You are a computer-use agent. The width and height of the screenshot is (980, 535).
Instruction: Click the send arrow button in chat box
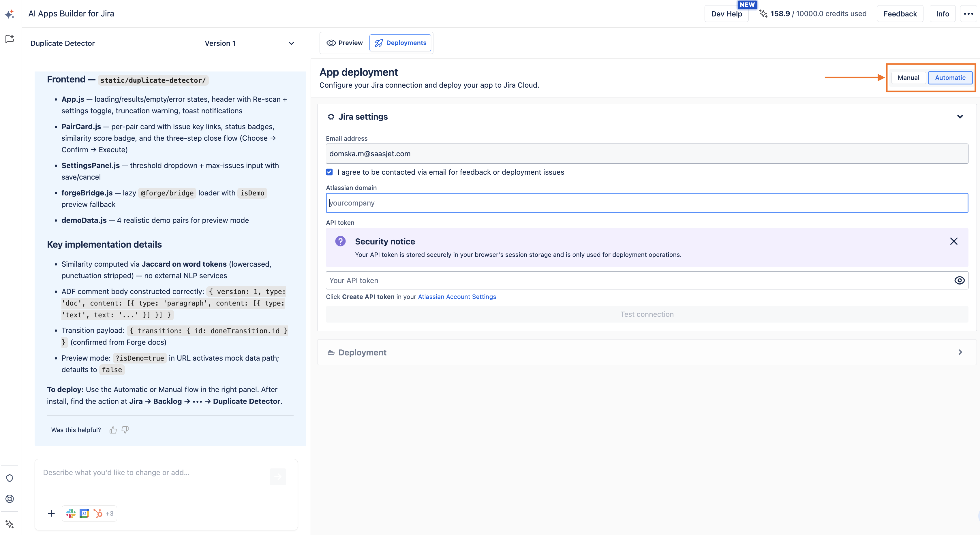coord(278,476)
